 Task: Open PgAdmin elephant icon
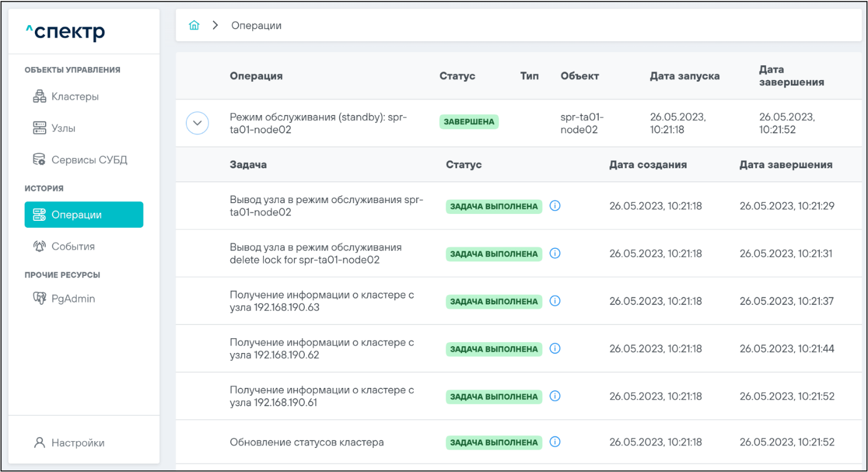[x=39, y=299]
